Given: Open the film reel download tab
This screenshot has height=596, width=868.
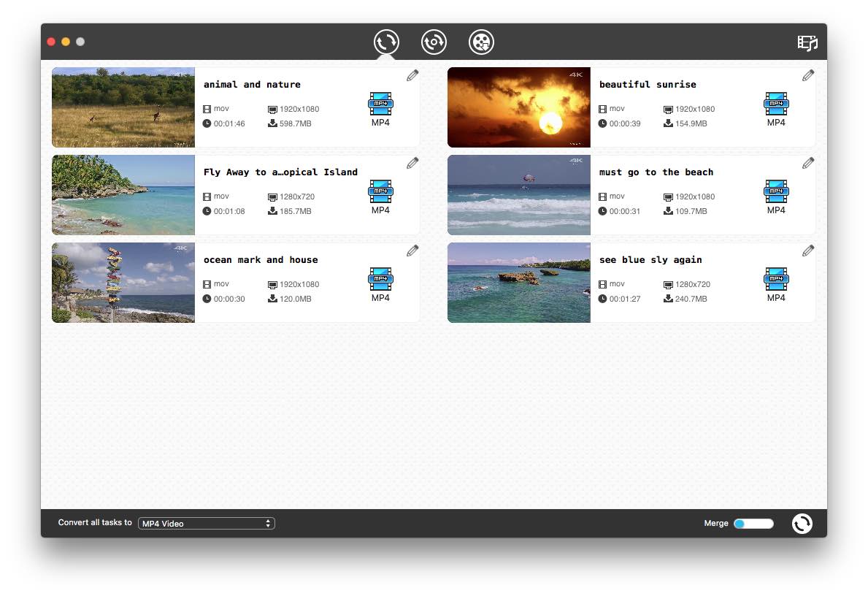Looking at the screenshot, I should (481, 42).
